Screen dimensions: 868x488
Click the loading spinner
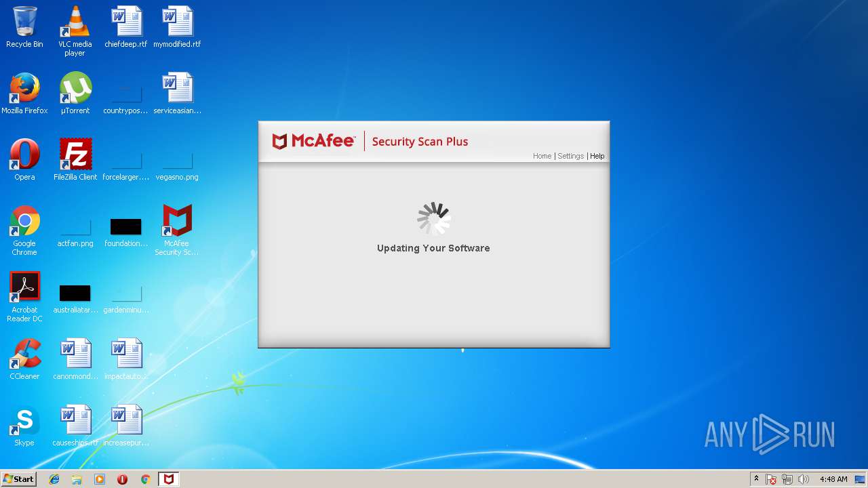pos(433,218)
